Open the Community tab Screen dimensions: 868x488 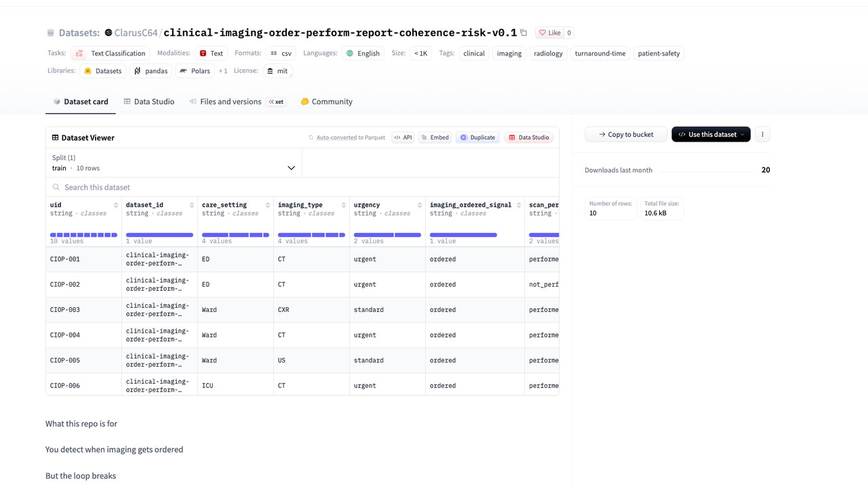(x=326, y=102)
